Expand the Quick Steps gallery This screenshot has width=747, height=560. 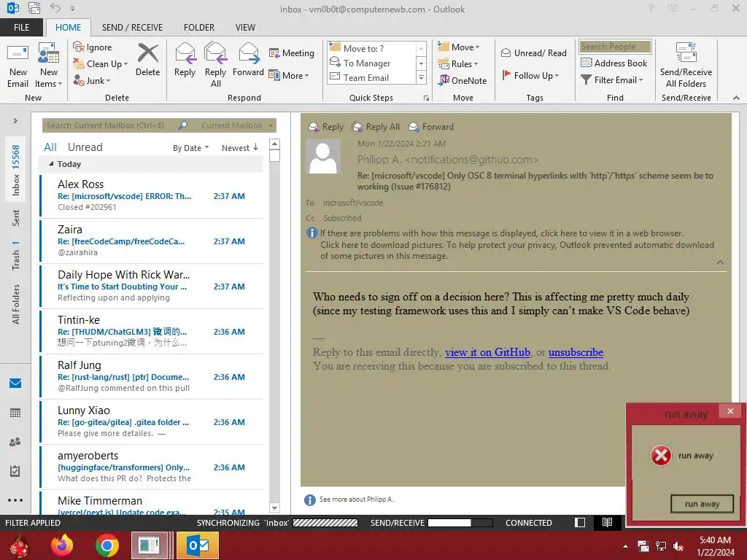421,77
